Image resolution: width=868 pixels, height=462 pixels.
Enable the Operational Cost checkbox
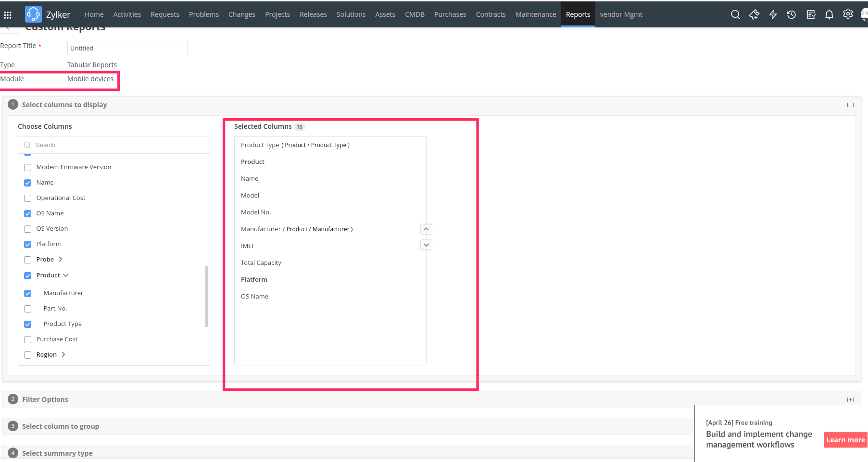coord(28,198)
